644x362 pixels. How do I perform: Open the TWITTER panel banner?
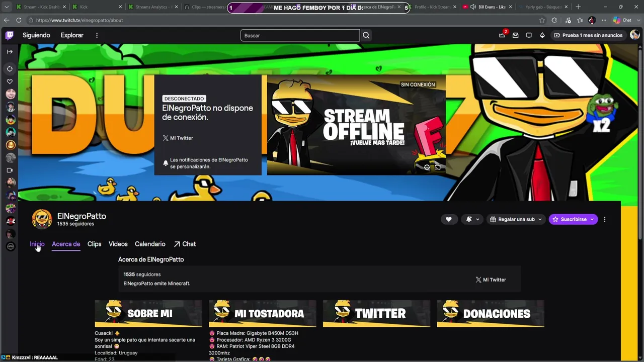click(x=376, y=314)
